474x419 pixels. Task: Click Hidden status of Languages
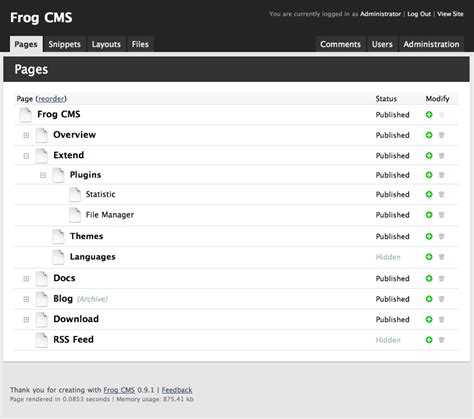tap(388, 257)
